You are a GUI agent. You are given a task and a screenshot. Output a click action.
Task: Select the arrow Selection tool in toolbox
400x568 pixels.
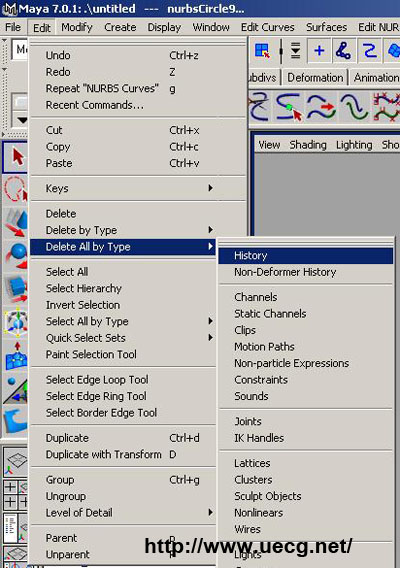pos(15,158)
